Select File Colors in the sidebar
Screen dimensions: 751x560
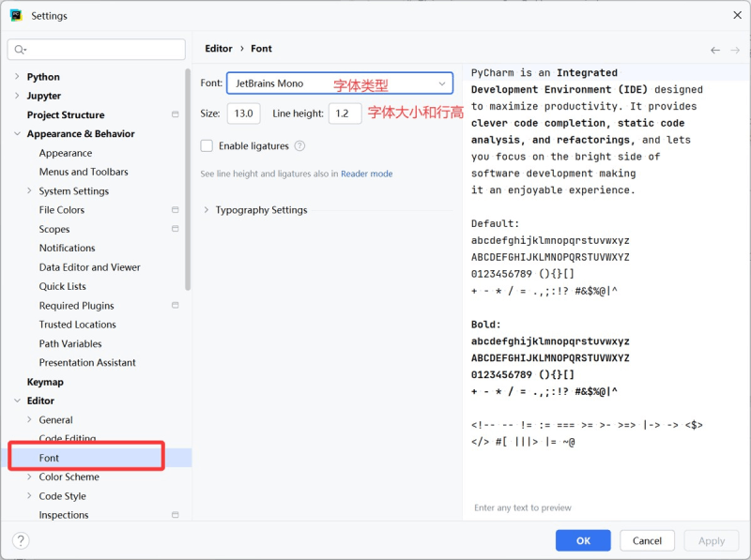coord(62,210)
